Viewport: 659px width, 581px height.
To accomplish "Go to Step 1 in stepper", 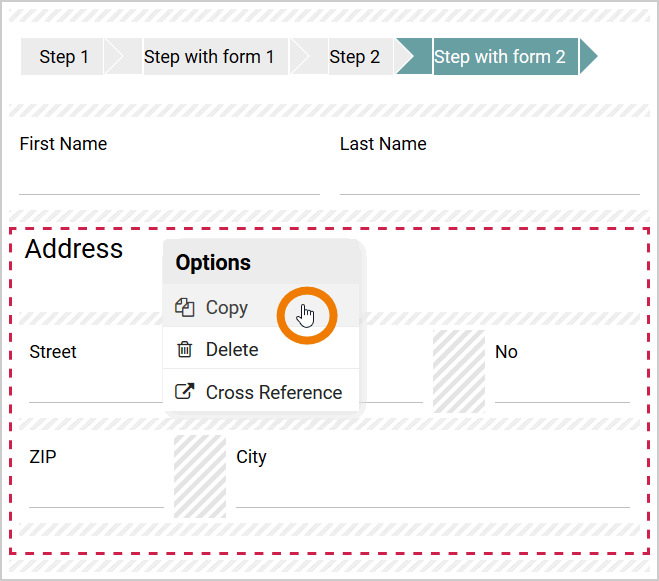I will coord(64,57).
